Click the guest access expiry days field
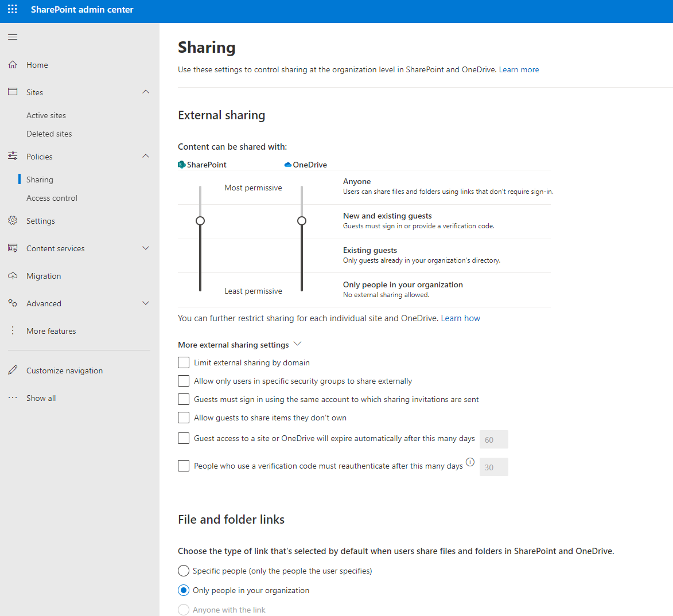673x616 pixels. (x=493, y=439)
